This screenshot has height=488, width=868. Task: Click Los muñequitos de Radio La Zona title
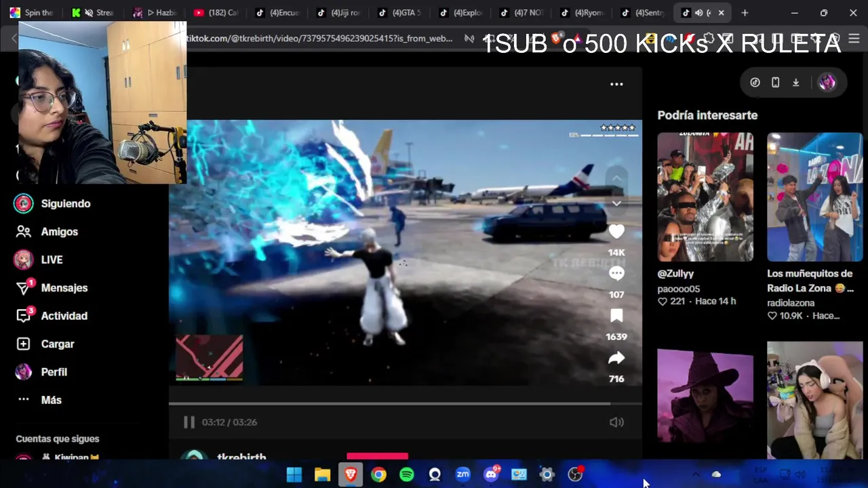pos(810,281)
